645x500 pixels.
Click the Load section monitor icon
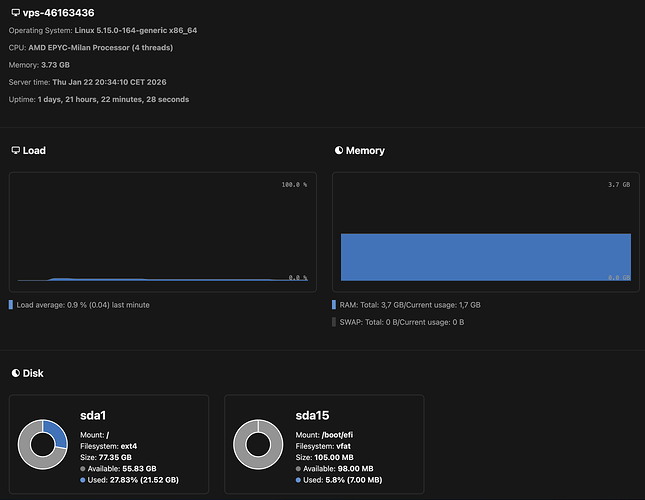point(15,150)
